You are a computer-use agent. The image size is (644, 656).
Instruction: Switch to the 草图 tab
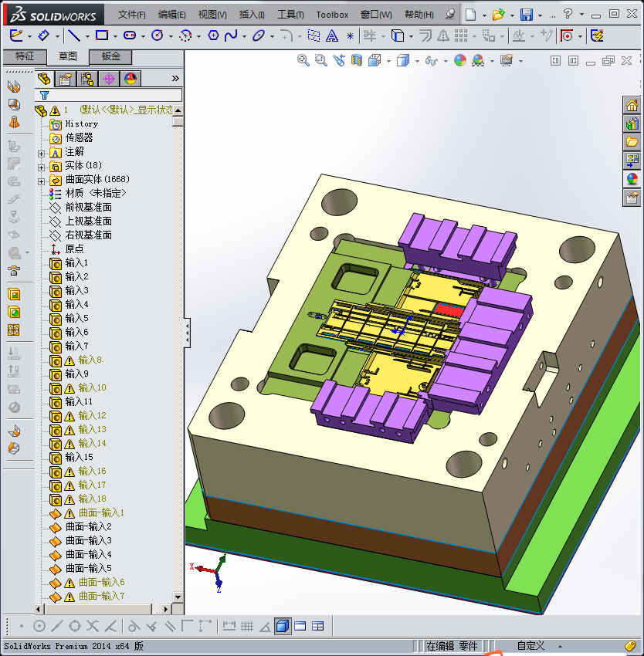click(67, 56)
